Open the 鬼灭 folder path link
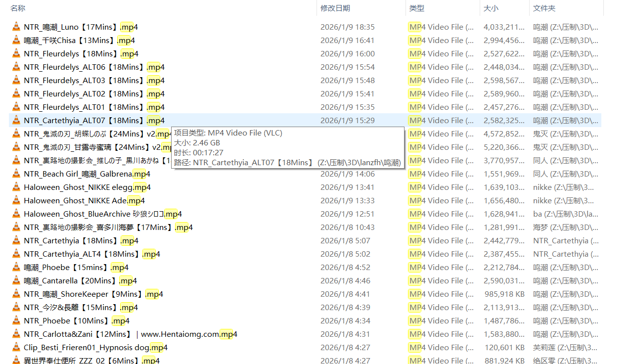The image size is (632, 364). tap(539, 134)
